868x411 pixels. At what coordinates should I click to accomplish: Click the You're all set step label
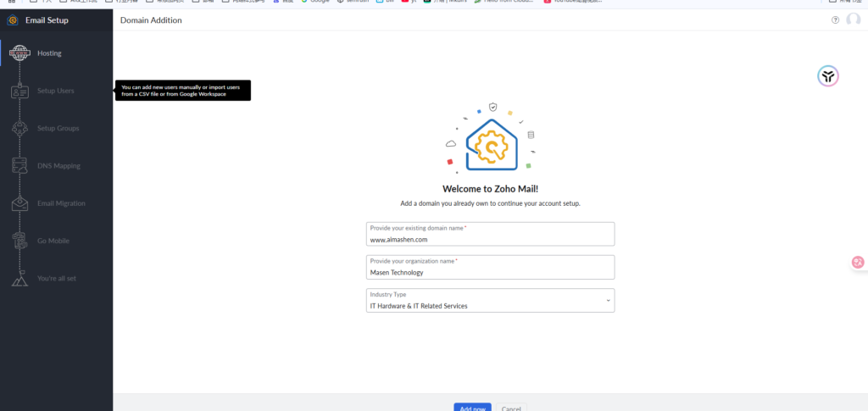(57, 278)
